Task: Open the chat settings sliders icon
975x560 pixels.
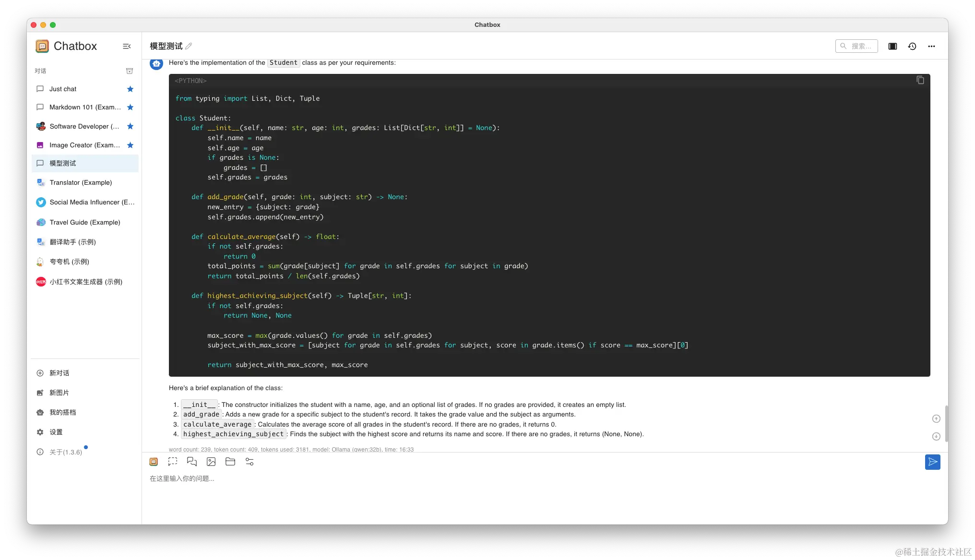Action: tap(250, 462)
